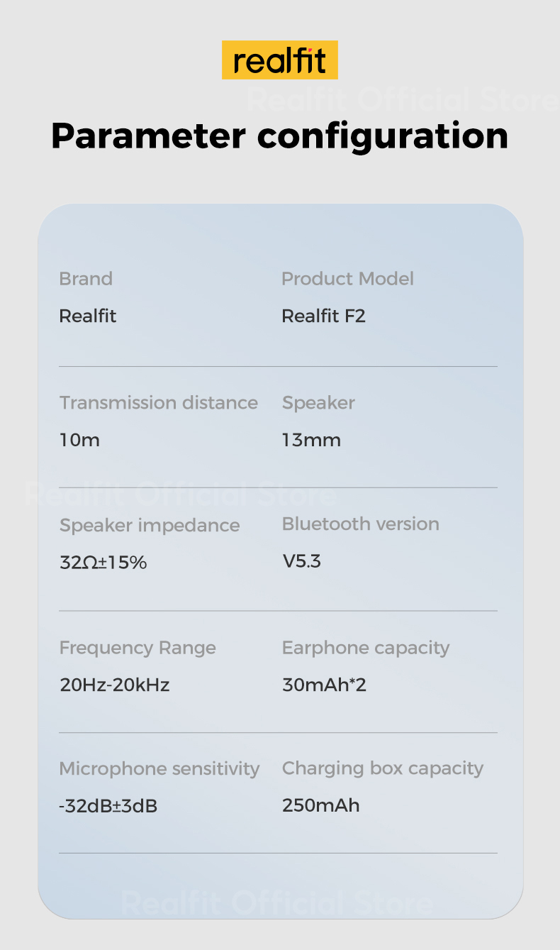Click the 20Hz-20kHz value
Image resolution: width=560 pixels, height=950 pixels.
click(115, 685)
